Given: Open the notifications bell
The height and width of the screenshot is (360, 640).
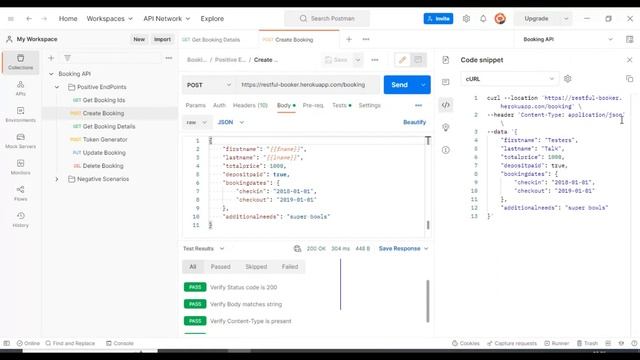Looking at the screenshot, I should coord(483,19).
